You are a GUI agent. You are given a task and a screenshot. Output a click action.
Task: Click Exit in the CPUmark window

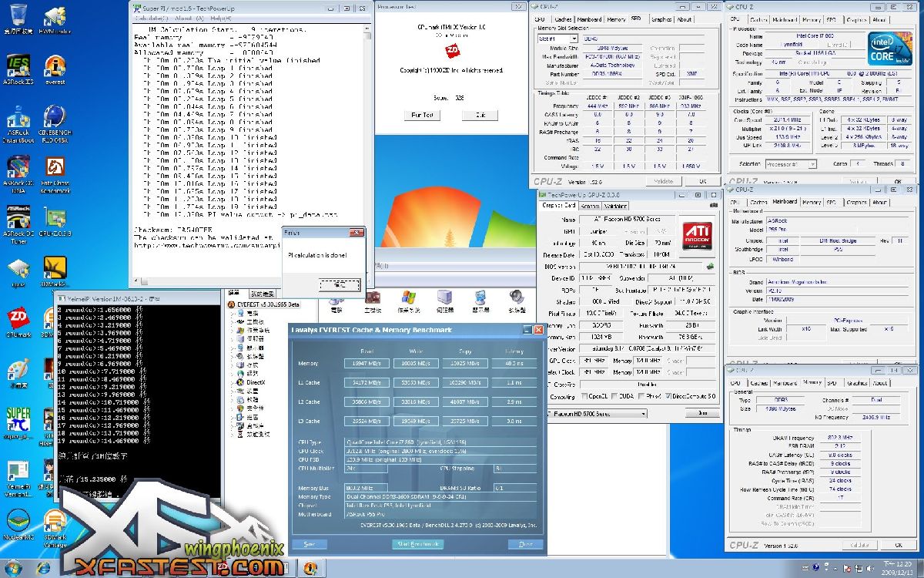coord(480,115)
